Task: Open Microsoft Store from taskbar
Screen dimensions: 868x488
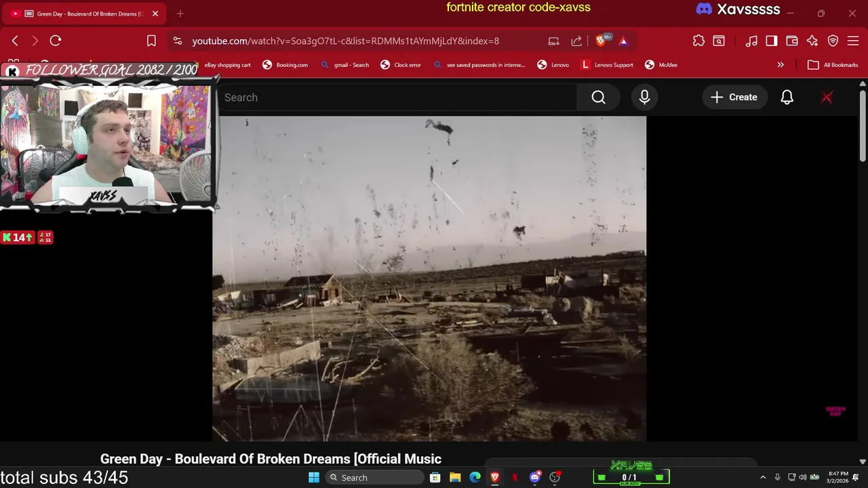Action: click(435, 477)
